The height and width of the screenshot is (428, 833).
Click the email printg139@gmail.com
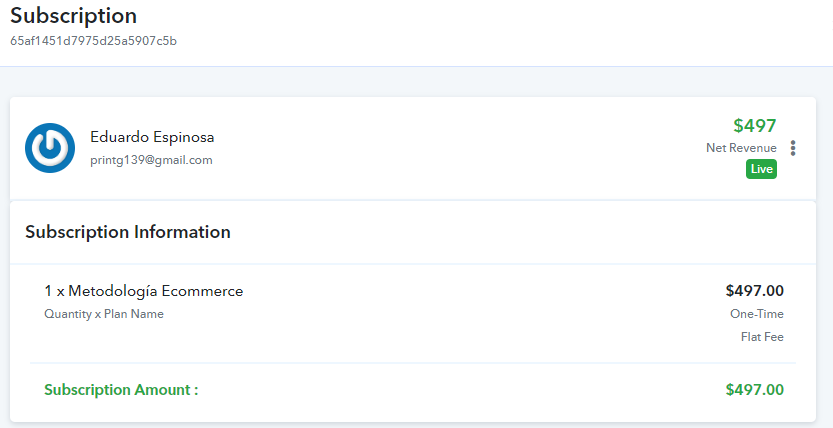point(151,160)
